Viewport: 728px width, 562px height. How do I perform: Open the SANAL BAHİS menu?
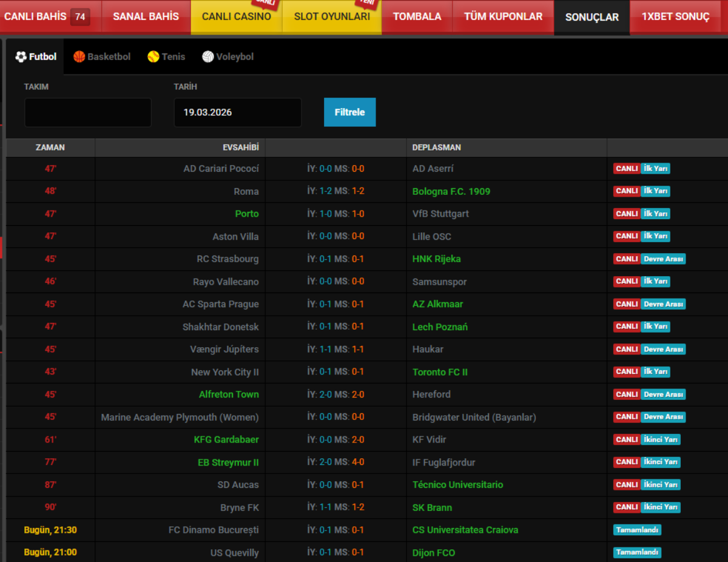point(146,17)
